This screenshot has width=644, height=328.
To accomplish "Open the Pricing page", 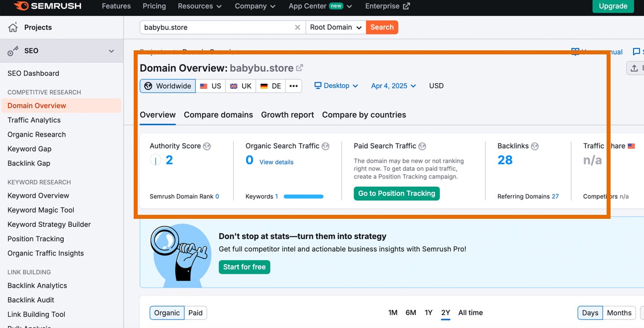I will [x=154, y=6].
